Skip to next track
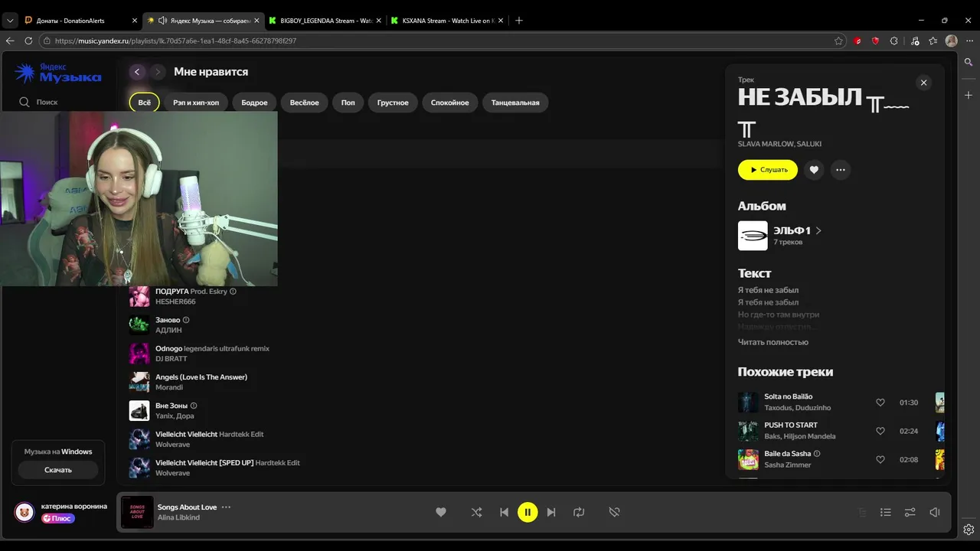Viewport: 980px width, 551px height. pos(551,512)
